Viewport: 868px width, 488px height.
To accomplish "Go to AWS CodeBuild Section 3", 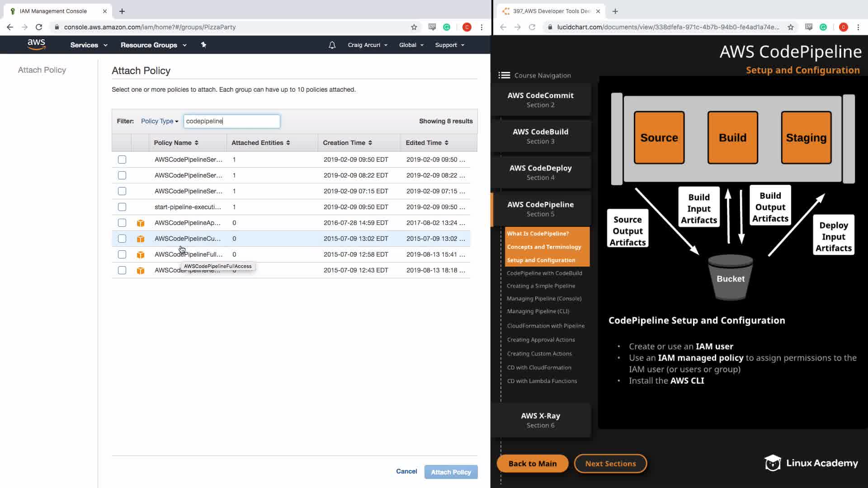I will [540, 136].
